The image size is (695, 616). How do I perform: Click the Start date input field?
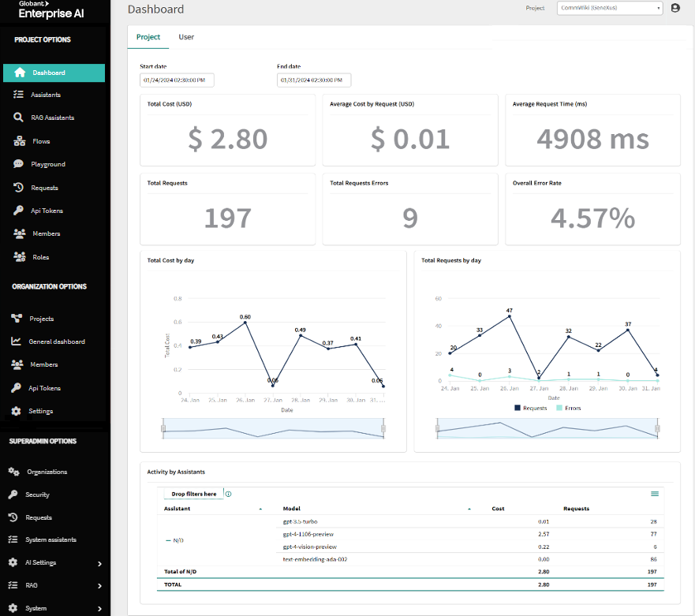pos(177,80)
